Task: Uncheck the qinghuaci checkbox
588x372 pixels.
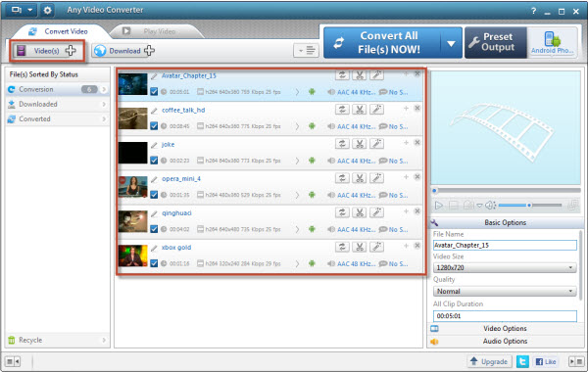Action: tap(154, 229)
